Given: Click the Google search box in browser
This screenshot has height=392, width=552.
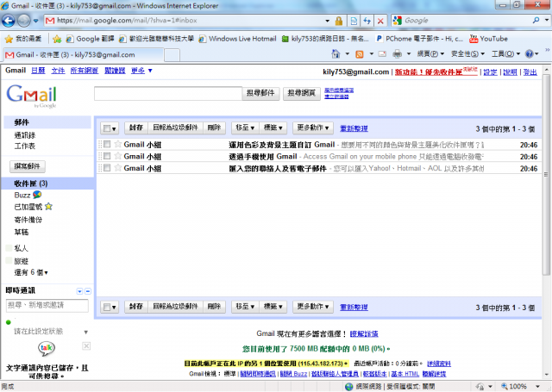Looking at the screenshot, I should [x=467, y=21].
